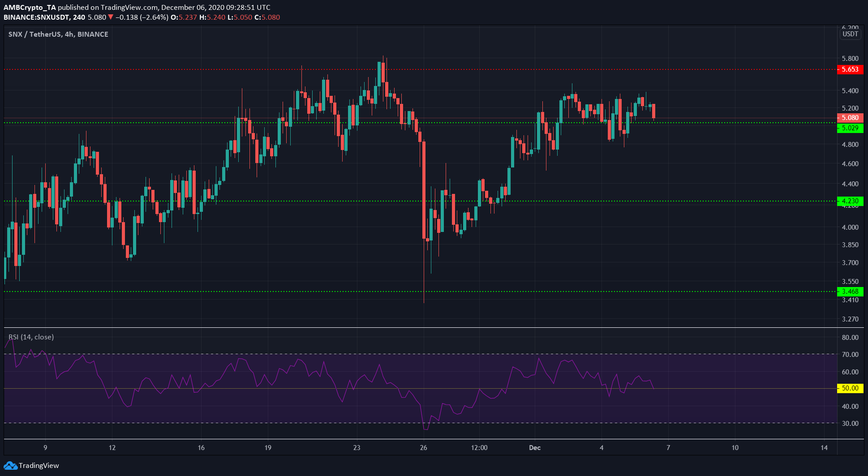868x476 pixels.
Task: Click the C:5.080 close price value
Action: pyautogui.click(x=267, y=17)
